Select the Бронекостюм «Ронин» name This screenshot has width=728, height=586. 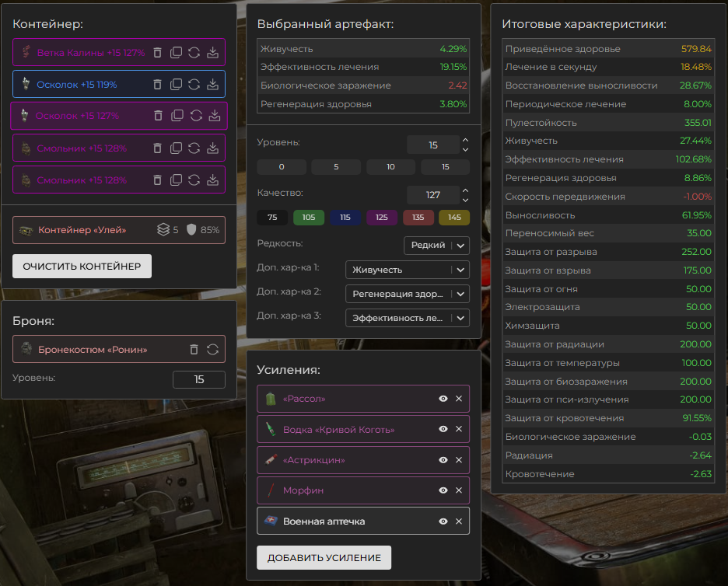(x=93, y=350)
